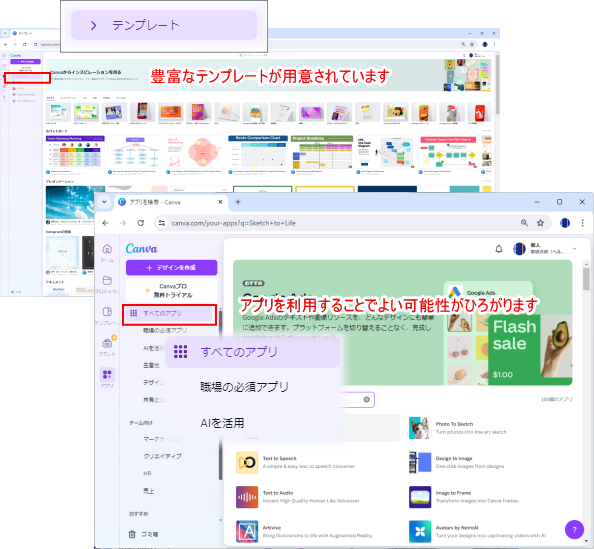Viewport: 594px width, 549px height.
Task: Click sidebar scroll-down arrow near おすすめ
Action: coord(220,520)
